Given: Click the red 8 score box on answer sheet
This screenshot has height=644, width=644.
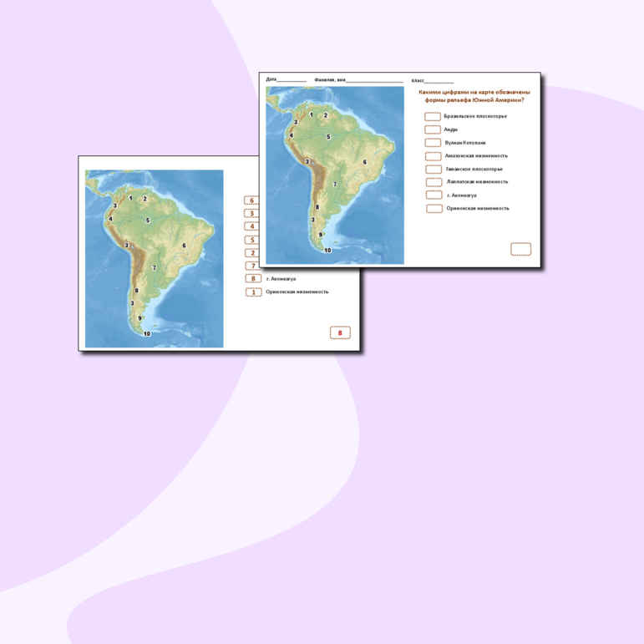Looking at the screenshot, I should [340, 332].
